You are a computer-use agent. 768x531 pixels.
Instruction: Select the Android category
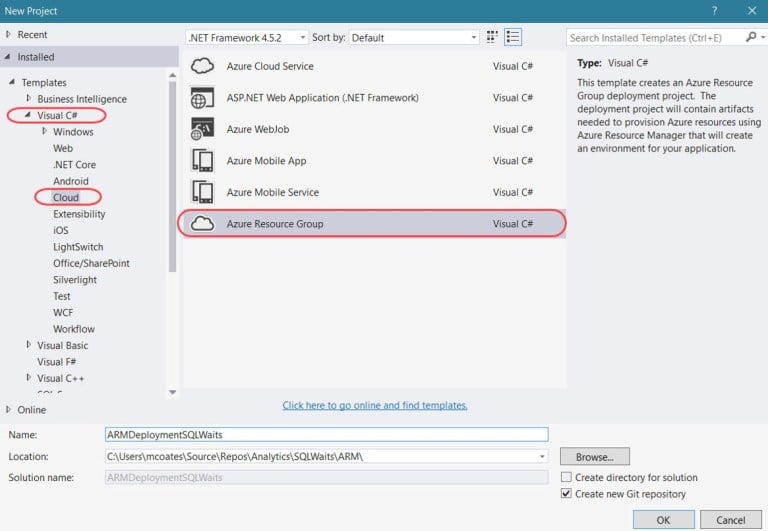click(x=71, y=181)
